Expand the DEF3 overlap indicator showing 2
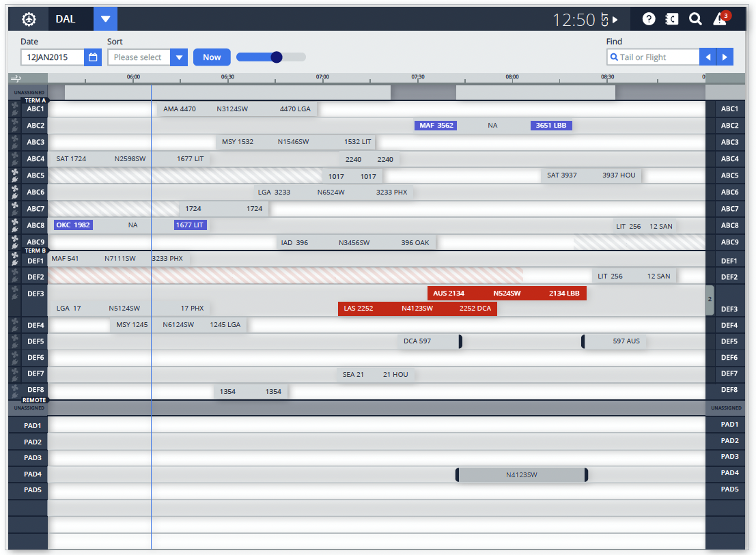Screen dimensions: 756x555 coord(710,299)
